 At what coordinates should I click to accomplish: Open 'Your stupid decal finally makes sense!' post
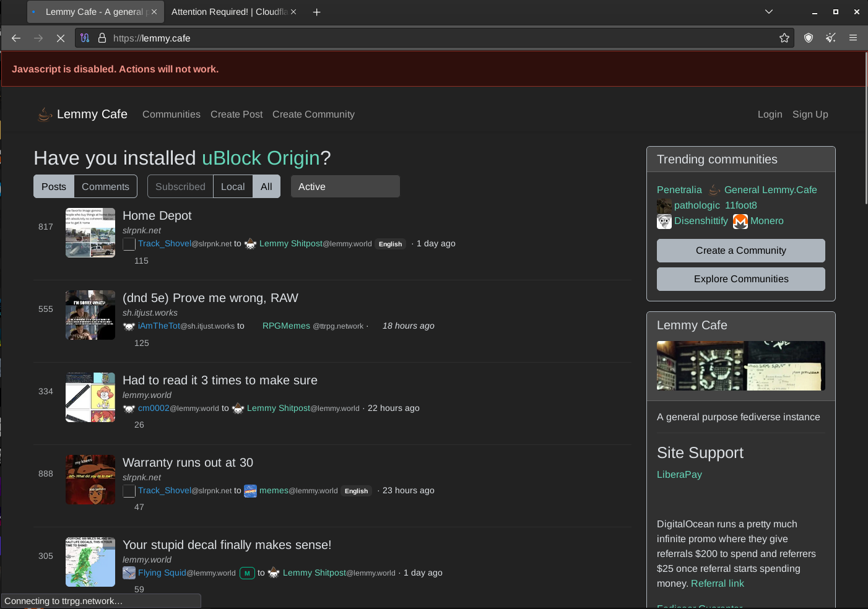click(x=227, y=545)
